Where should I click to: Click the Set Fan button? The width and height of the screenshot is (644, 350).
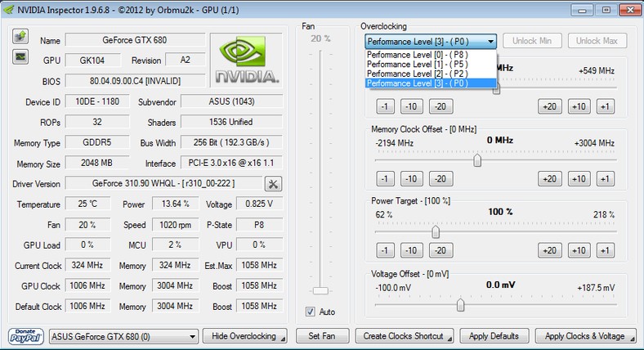[x=320, y=336]
